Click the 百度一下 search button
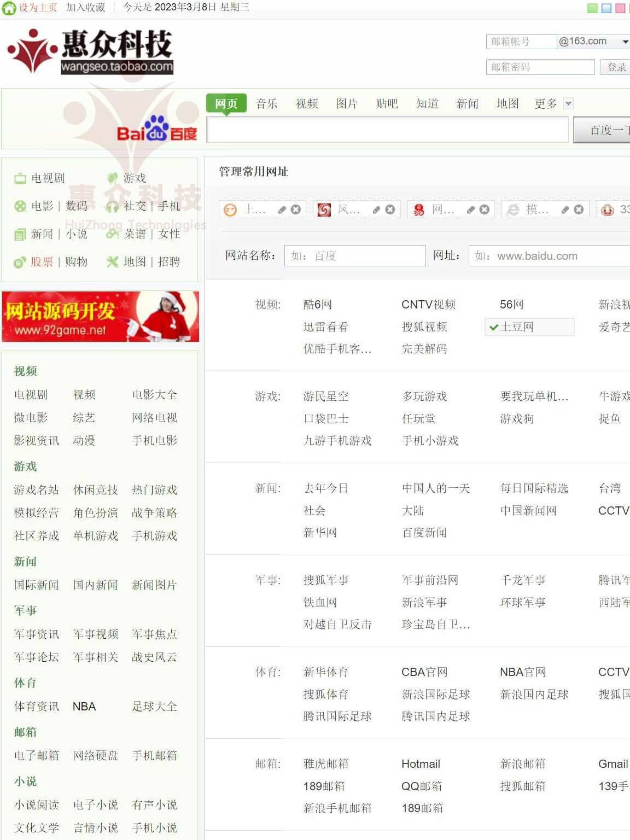This screenshot has height=840, width=630. tap(602, 130)
